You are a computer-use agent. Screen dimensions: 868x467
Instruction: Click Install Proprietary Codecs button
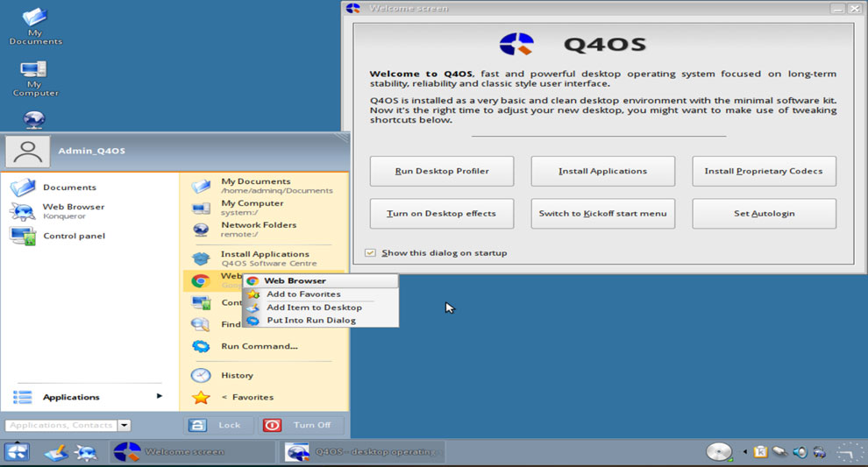(x=764, y=171)
